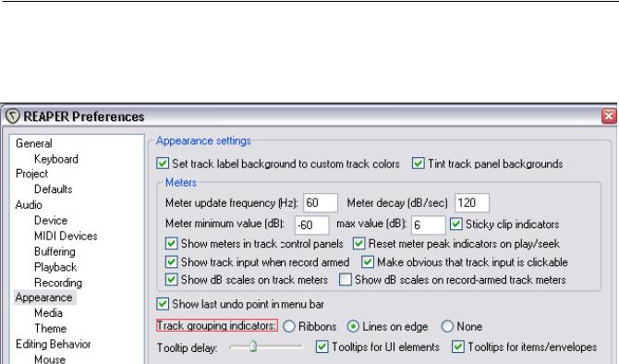Close the REAPER Preferences dialog
The image size is (619, 364).
(x=608, y=116)
